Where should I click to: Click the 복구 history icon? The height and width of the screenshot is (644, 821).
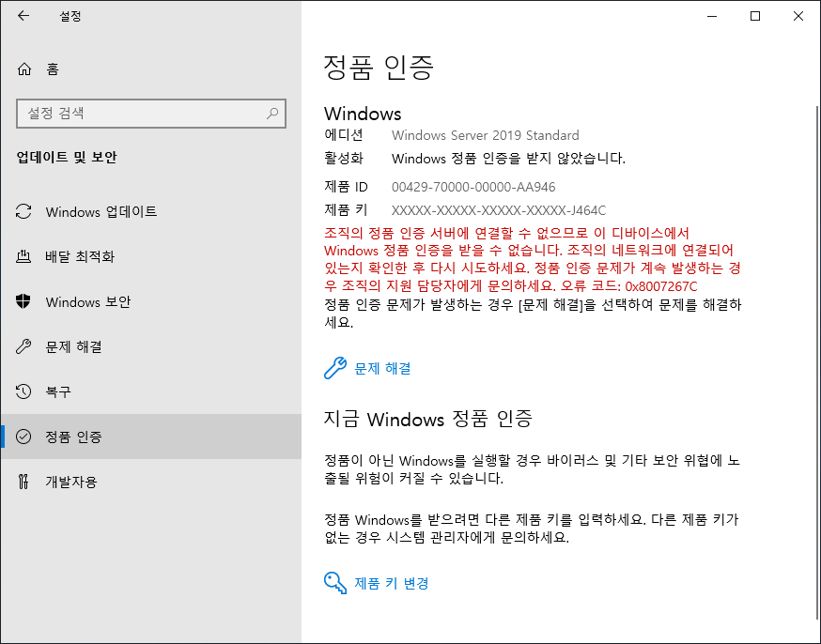pyautogui.click(x=23, y=391)
